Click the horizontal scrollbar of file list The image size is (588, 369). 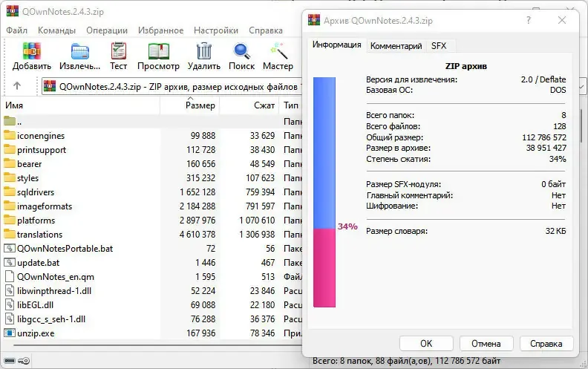point(157,344)
